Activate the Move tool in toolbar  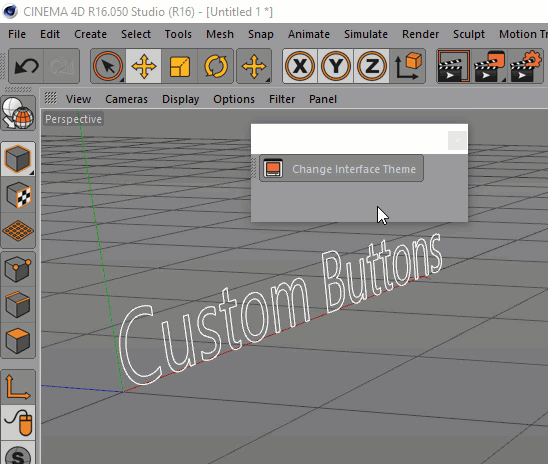[144, 66]
